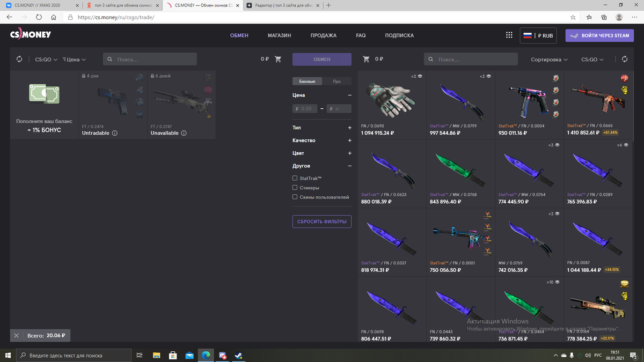This screenshot has width=644, height=362.
Task: Expand the Качество filter section
Action: click(349, 141)
